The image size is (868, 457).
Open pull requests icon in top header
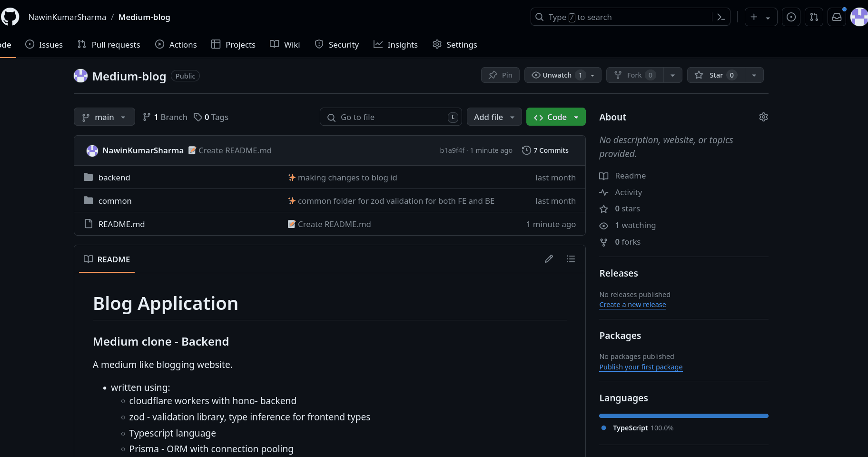pyautogui.click(x=814, y=17)
